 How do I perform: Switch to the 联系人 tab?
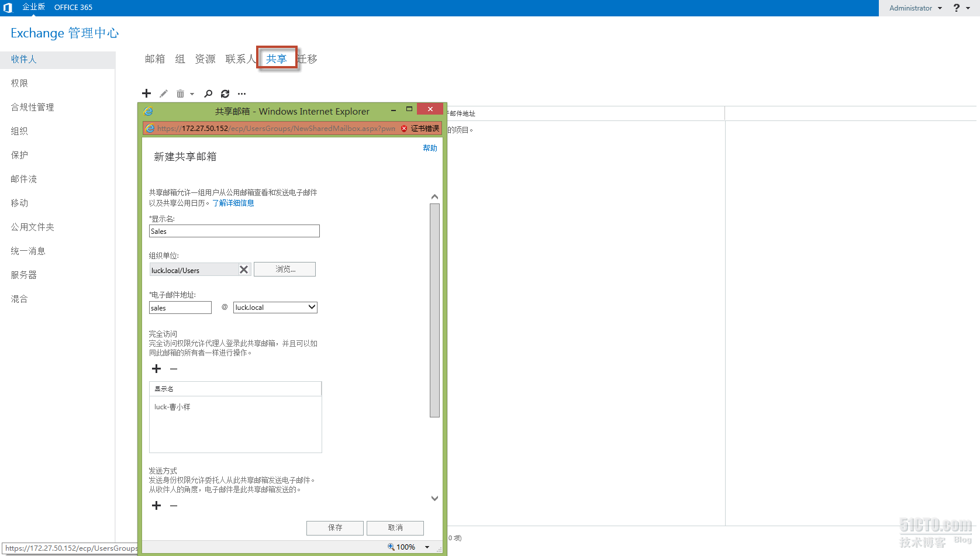point(241,59)
